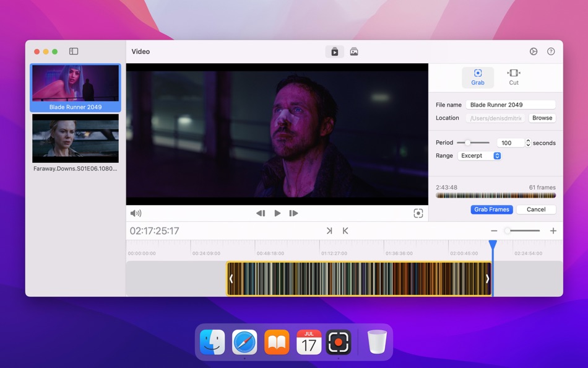Zoom in timeline with plus
Screen dimensions: 588x368
point(553,231)
